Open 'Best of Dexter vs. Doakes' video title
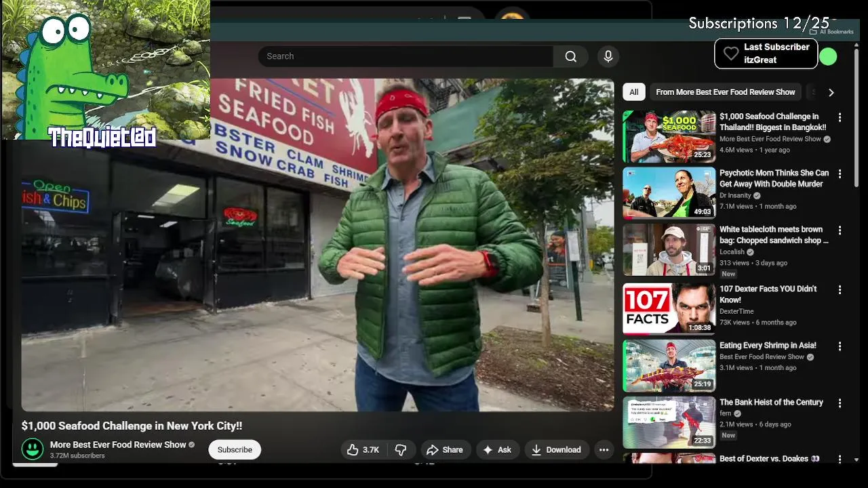 point(769,458)
